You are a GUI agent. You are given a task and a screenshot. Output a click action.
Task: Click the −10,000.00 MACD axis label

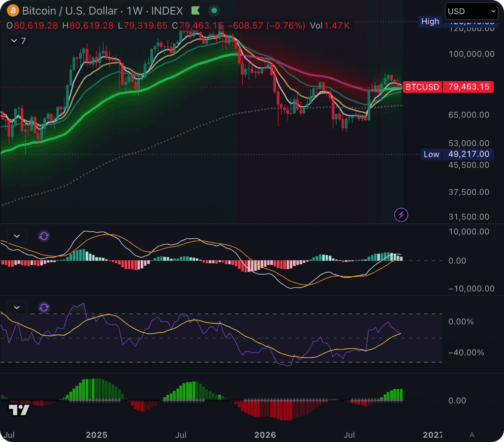pos(472,288)
